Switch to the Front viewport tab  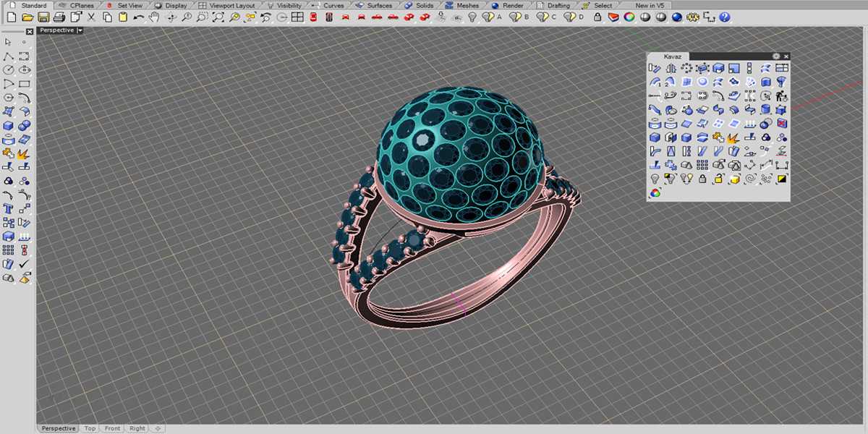[x=112, y=428]
